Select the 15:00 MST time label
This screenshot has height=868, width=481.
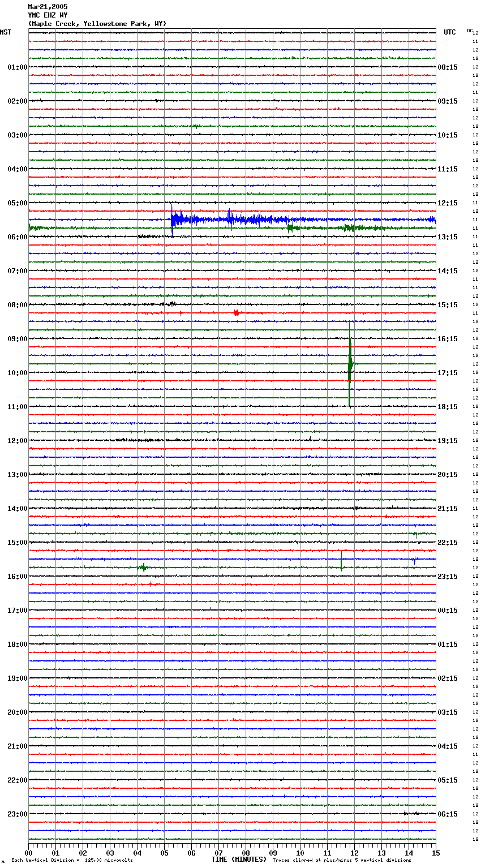tap(18, 543)
